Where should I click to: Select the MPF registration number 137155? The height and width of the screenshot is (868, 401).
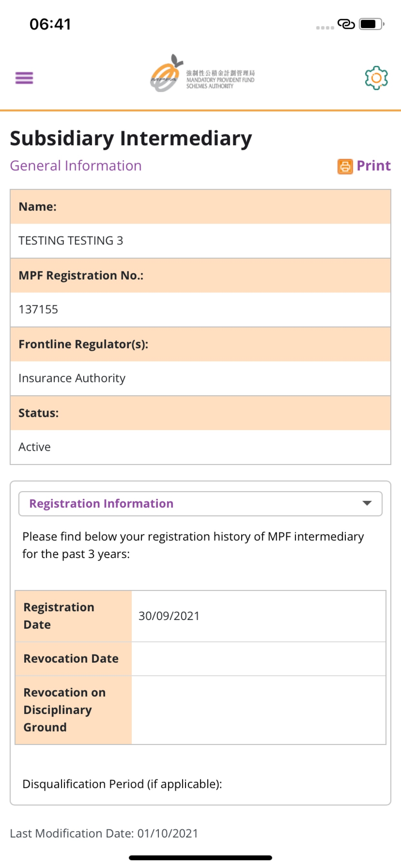pos(38,309)
